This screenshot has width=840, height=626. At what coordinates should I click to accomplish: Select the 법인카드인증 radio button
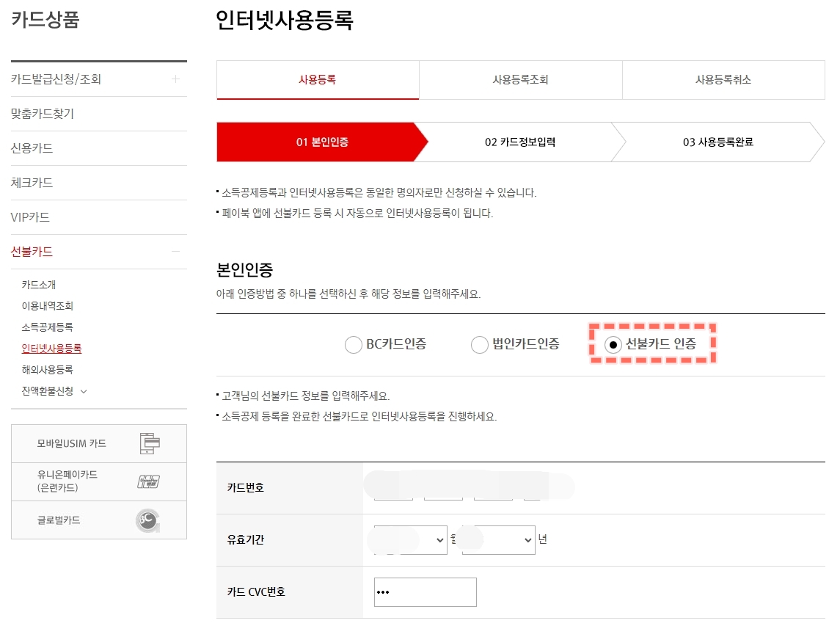tap(480, 344)
